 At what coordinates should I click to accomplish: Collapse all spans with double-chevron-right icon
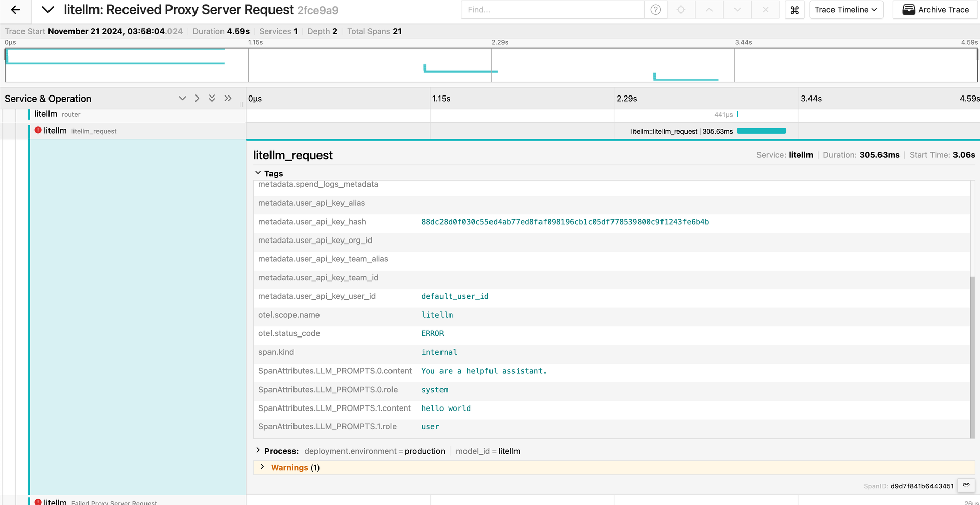coord(228,98)
